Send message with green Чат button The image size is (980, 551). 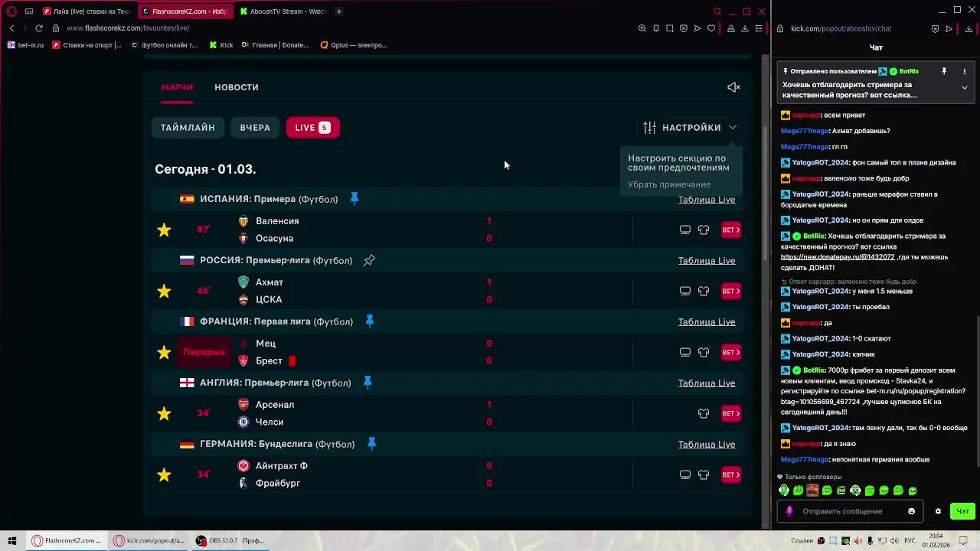pos(962,511)
